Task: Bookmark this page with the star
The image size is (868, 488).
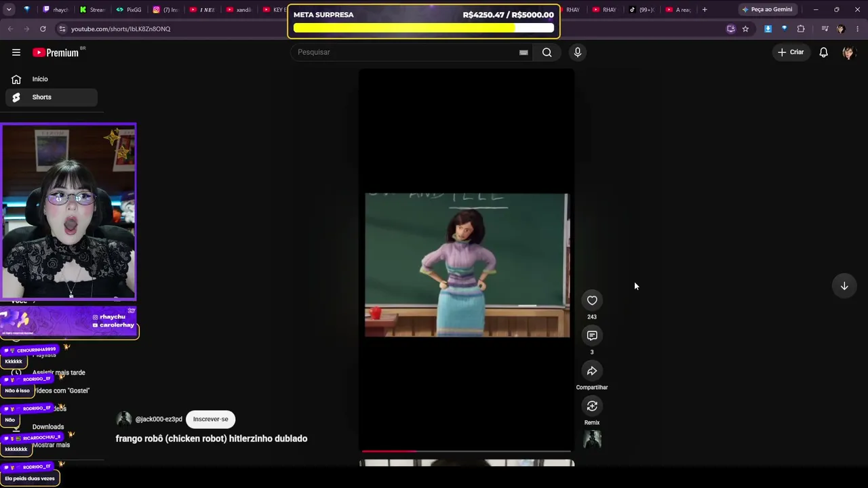Action: click(x=745, y=29)
